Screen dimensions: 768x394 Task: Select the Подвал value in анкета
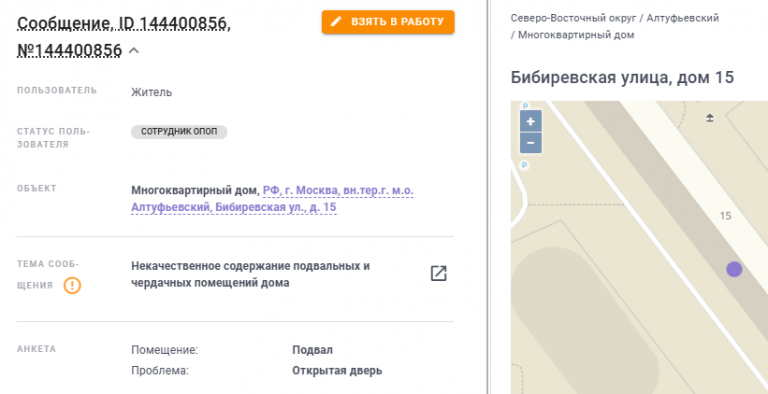(x=312, y=350)
